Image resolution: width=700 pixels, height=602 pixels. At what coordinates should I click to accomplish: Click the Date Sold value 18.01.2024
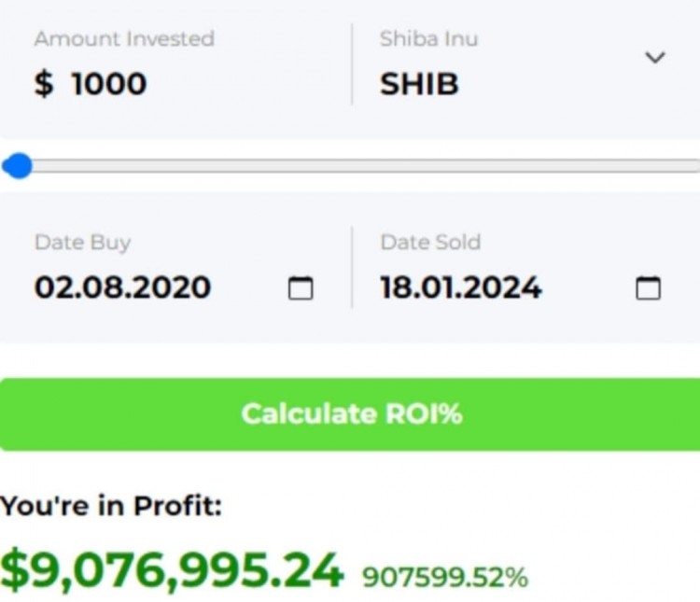(x=461, y=287)
